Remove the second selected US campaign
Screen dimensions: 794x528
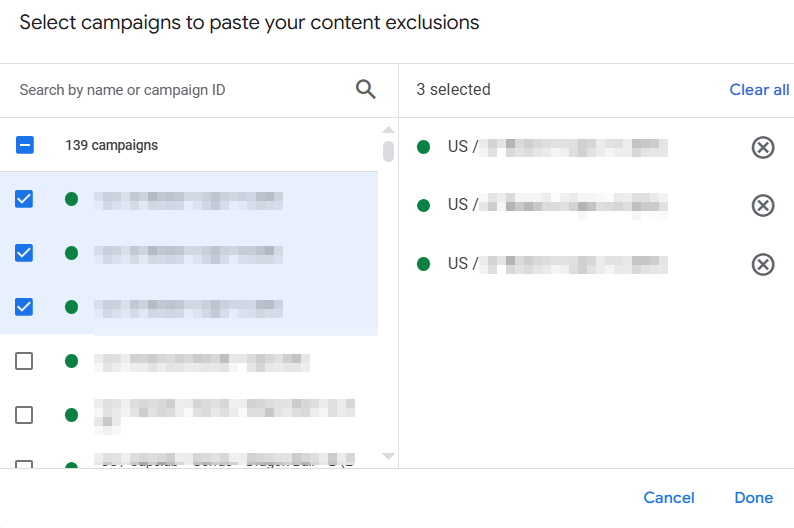763,206
